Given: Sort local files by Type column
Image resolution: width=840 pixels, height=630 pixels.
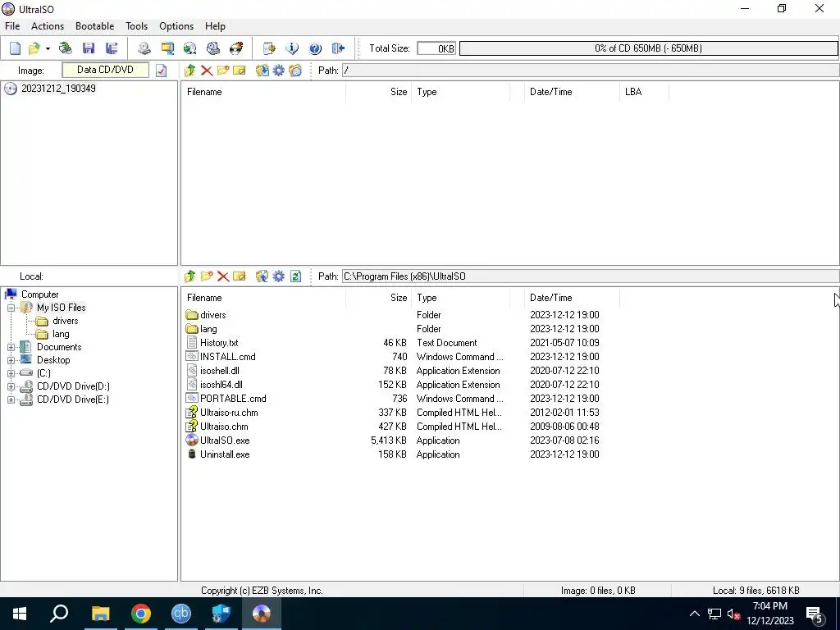Looking at the screenshot, I should tap(461, 298).
